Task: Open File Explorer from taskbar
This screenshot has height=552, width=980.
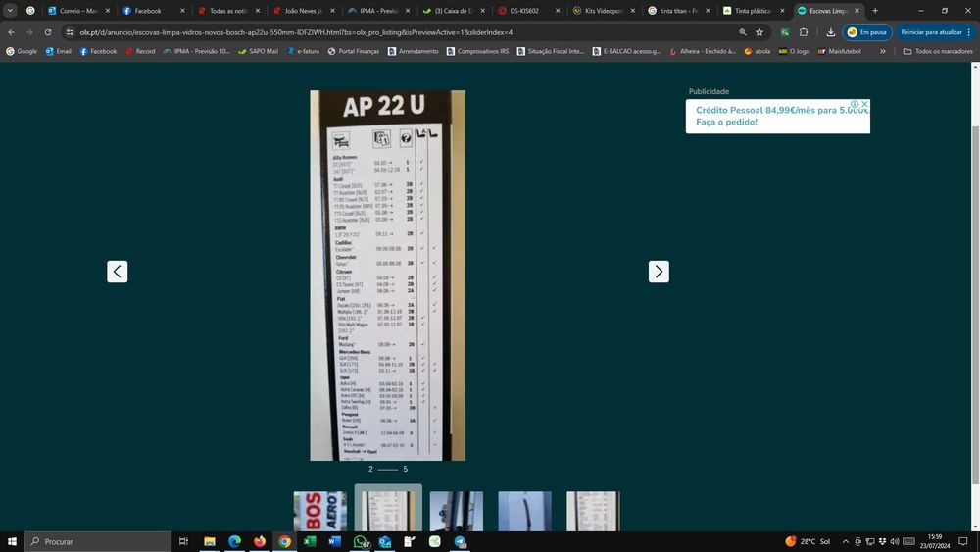Action: tap(210, 541)
